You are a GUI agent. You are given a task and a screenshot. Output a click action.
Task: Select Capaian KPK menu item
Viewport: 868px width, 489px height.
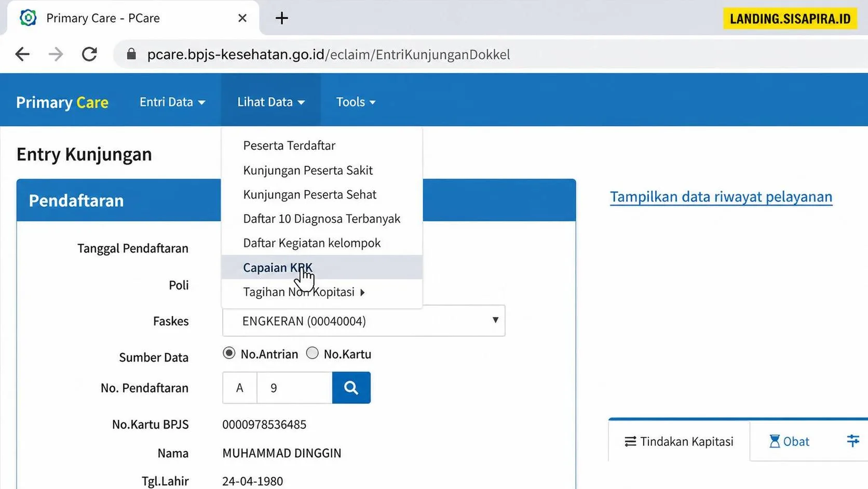coord(321,267)
